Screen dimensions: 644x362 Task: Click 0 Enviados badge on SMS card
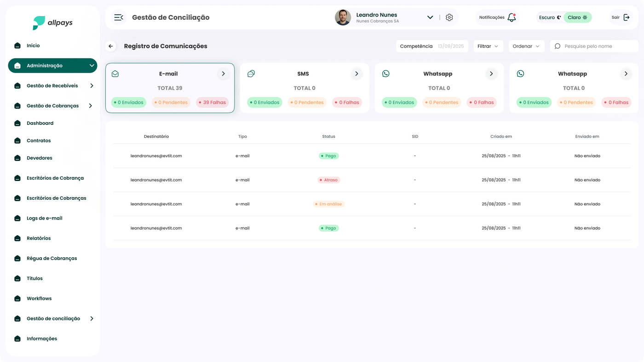264,102
